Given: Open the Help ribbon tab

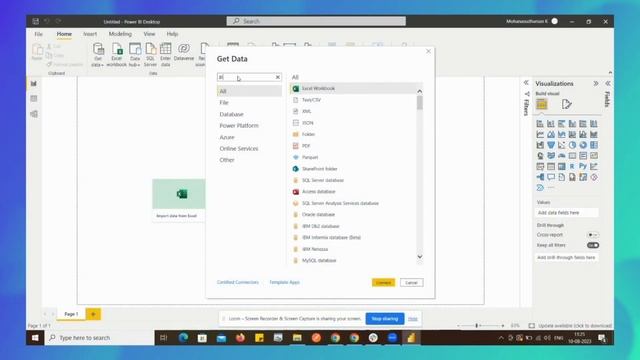Looking at the screenshot, I should (172, 34).
